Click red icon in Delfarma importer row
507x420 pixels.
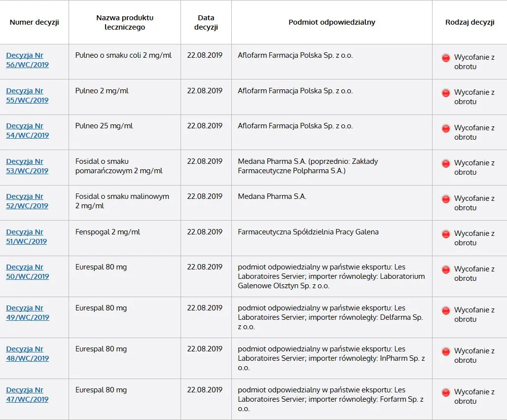446,310
